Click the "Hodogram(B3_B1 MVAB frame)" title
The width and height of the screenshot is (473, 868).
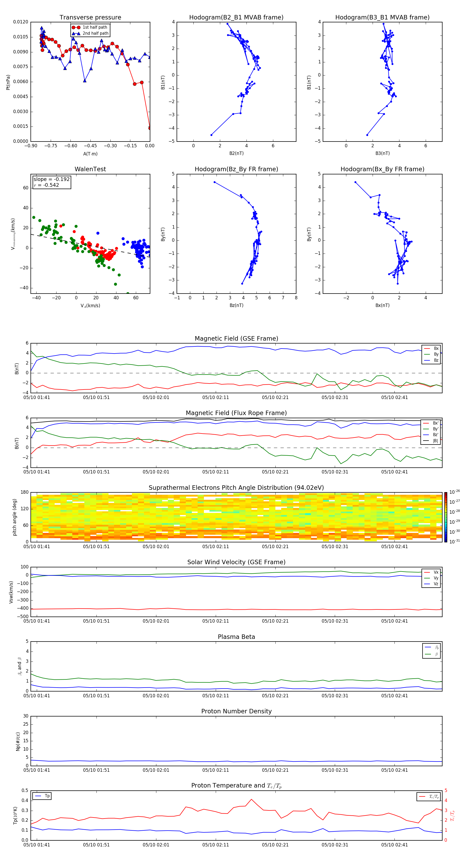(x=382, y=17)
